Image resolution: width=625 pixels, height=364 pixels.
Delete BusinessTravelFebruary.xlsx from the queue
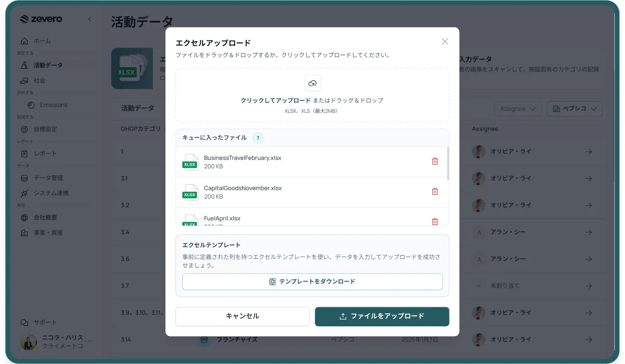(x=435, y=161)
